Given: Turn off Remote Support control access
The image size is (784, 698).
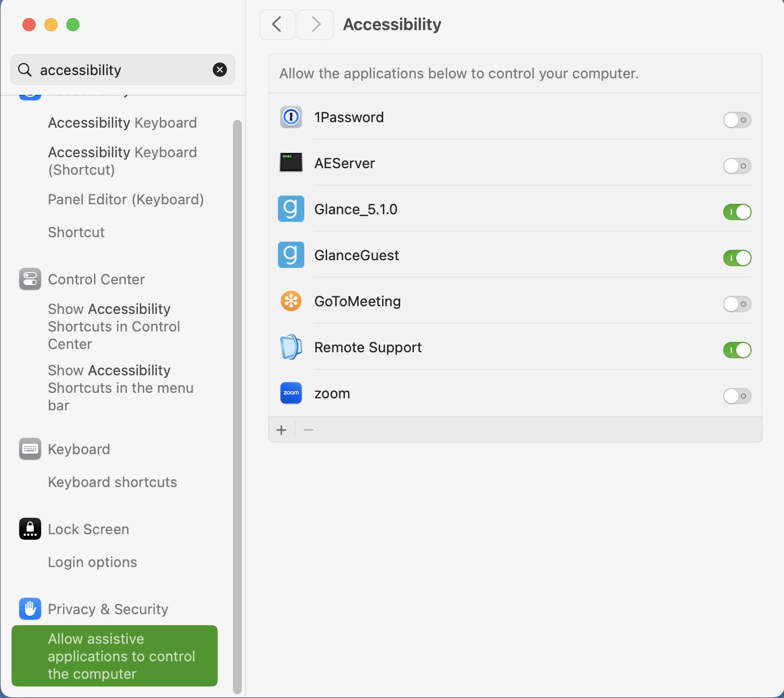Looking at the screenshot, I should pos(737,350).
